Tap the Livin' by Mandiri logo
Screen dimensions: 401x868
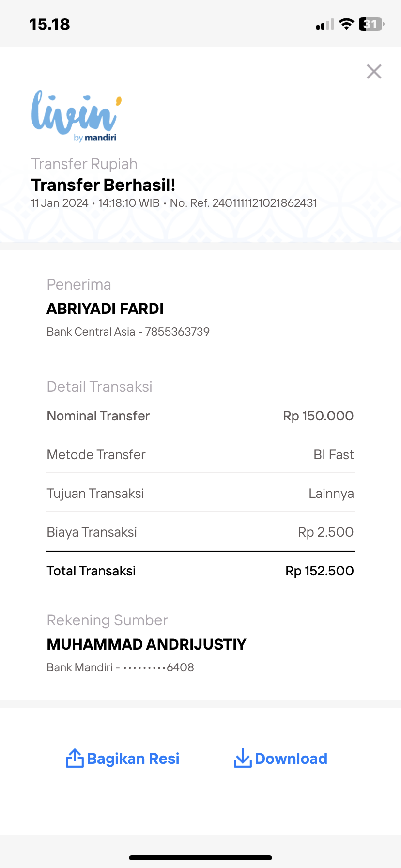(x=77, y=116)
